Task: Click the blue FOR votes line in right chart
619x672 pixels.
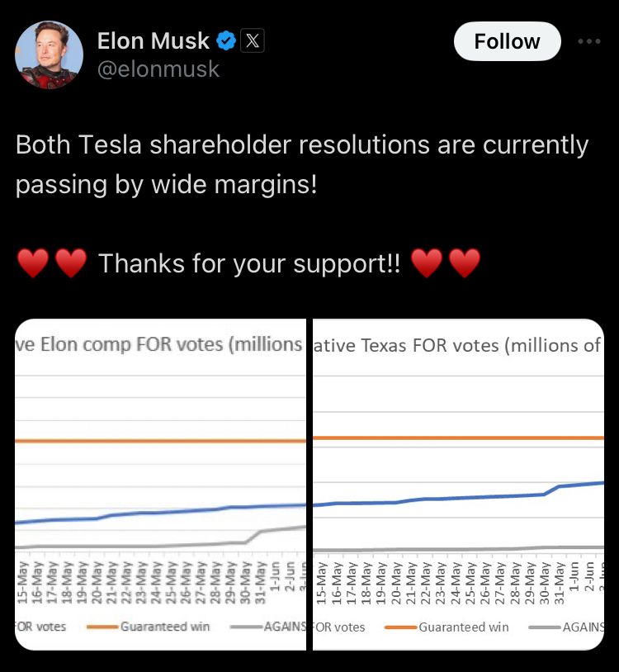Action: point(458,495)
